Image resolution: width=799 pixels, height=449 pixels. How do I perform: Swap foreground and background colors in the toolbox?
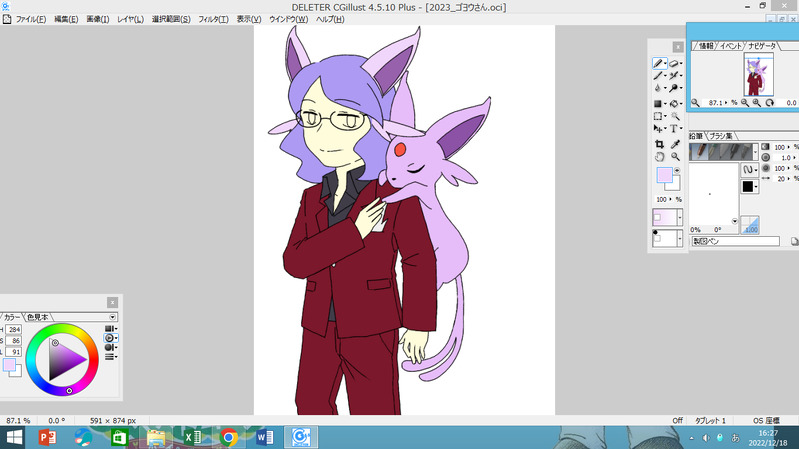(677, 170)
